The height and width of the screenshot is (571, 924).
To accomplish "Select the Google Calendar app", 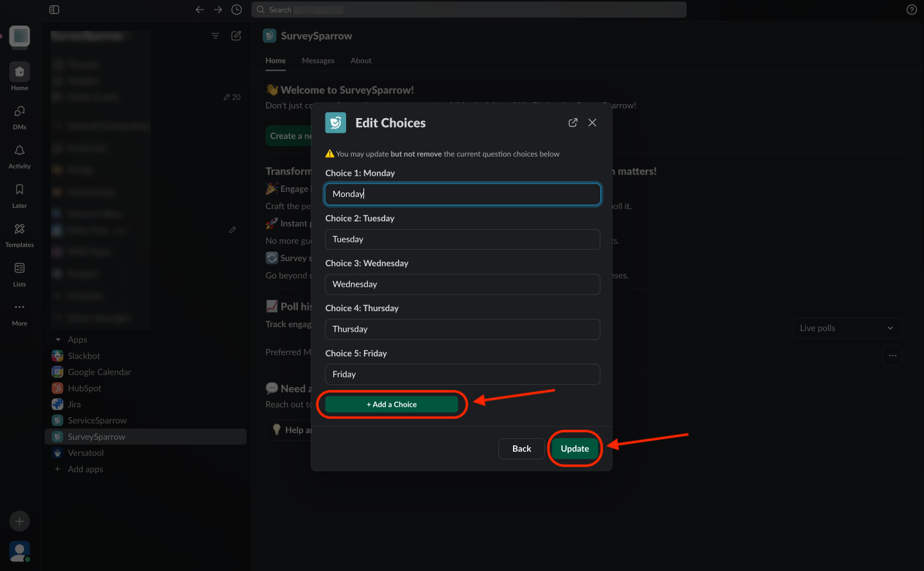I will click(x=99, y=372).
